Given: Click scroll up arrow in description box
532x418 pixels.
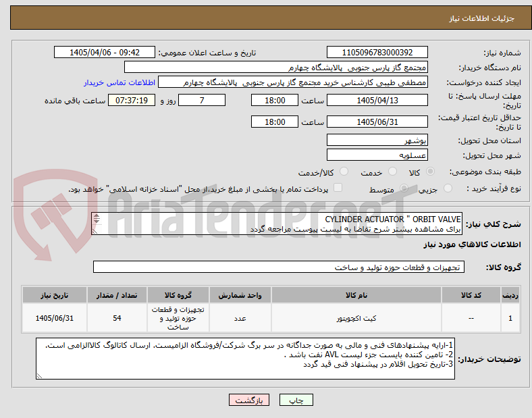Looking at the screenshot, I should point(97,216).
